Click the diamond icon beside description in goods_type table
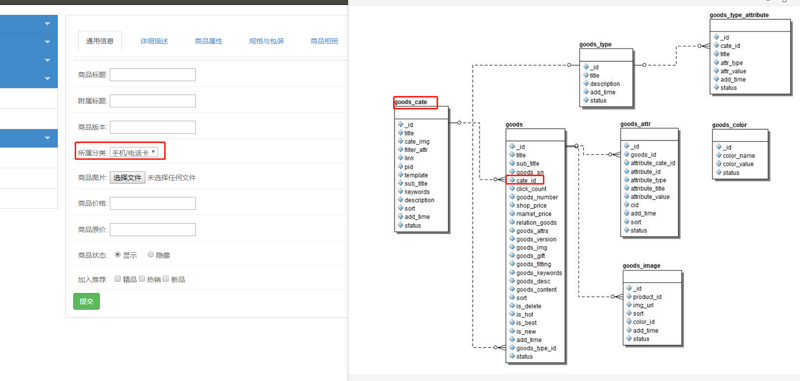This screenshot has width=800, height=381. pyautogui.click(x=585, y=84)
